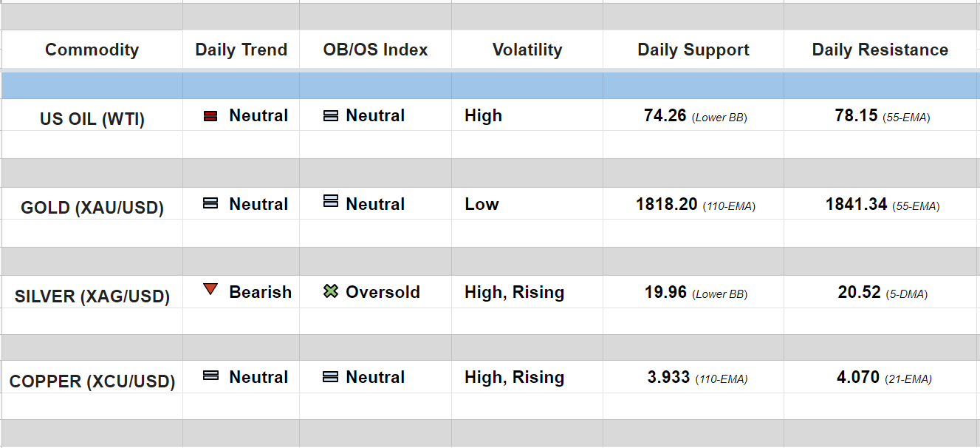The image size is (980, 448).
Task: Select the Commodity column header cell
Action: pyautogui.click(x=92, y=50)
